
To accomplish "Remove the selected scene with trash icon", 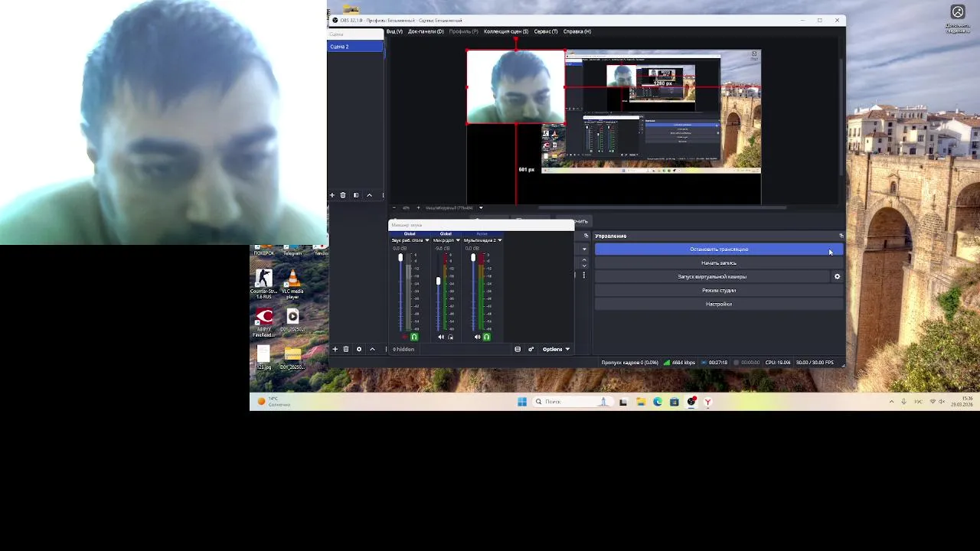I will 343,195.
